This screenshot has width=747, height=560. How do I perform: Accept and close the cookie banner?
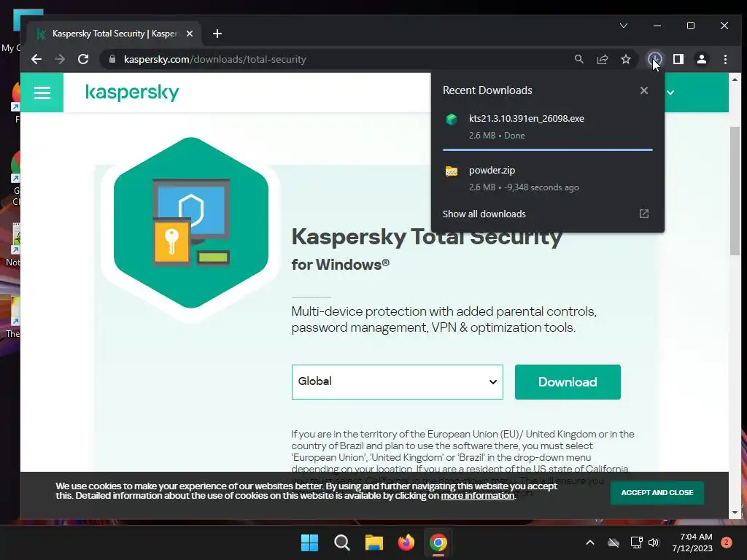click(657, 492)
